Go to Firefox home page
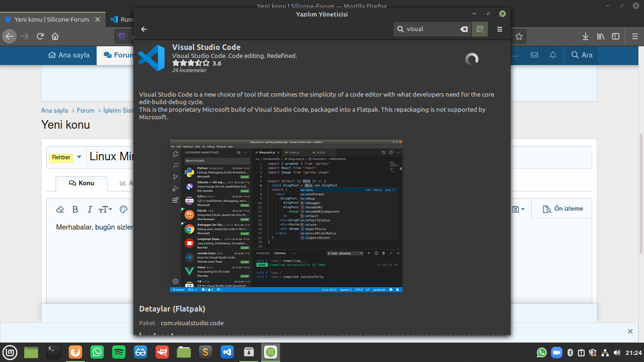This screenshot has height=362, width=644. tap(55, 36)
